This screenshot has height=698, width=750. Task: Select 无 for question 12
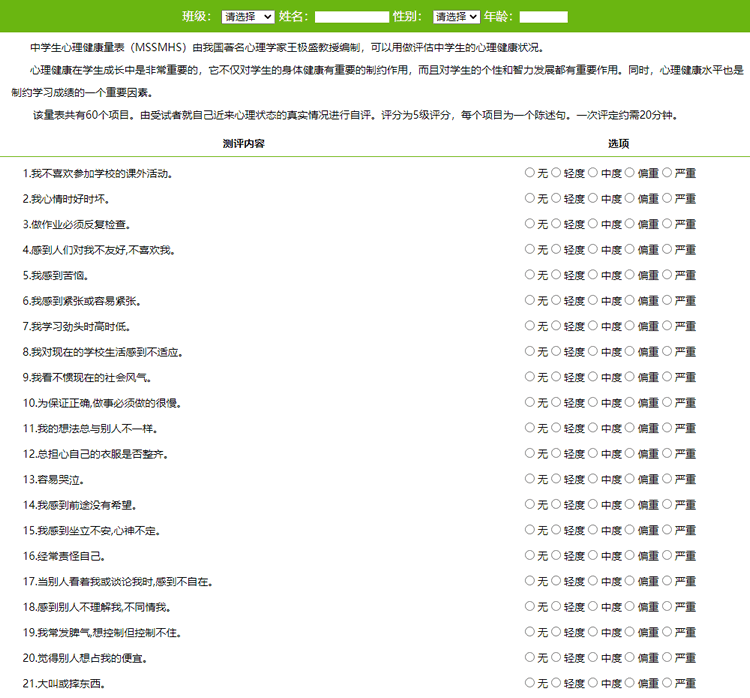point(529,453)
